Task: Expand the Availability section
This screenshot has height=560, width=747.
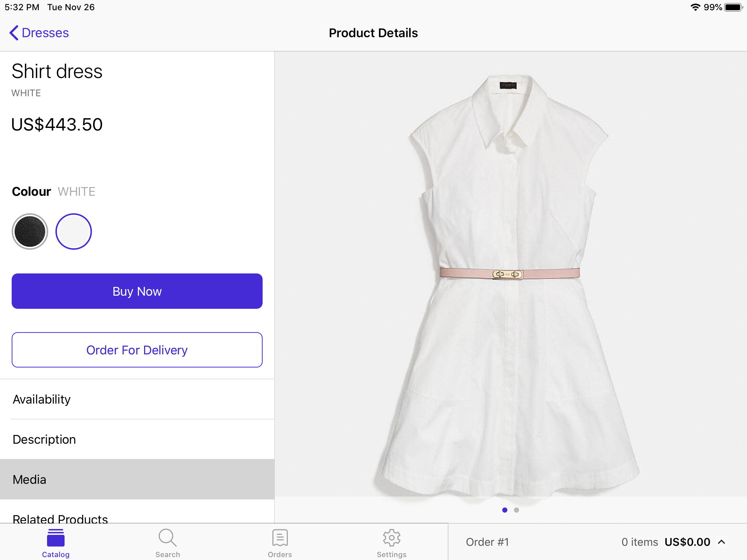Action: 136,399
